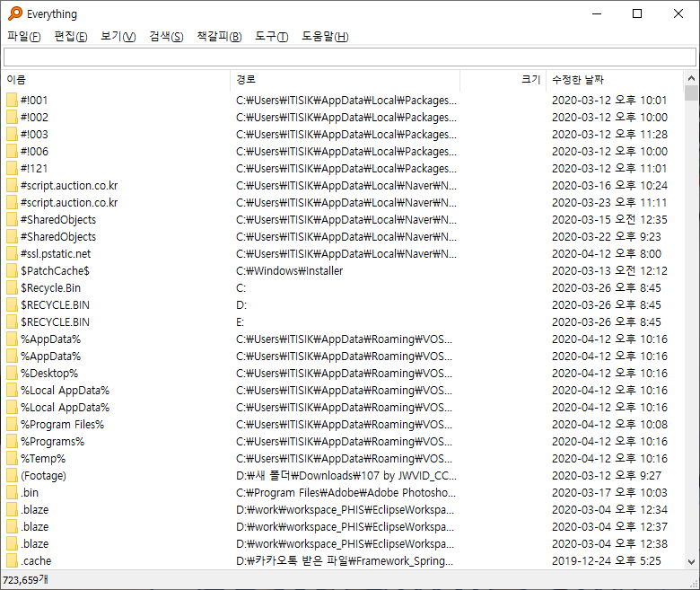Select the %Program Files% folder icon

point(12,424)
